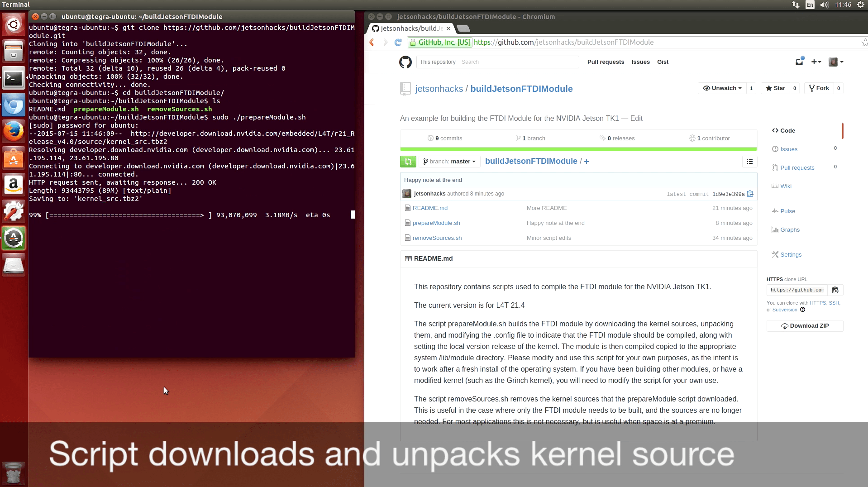Open the removable drive icon in launcher
This screenshot has width=868, height=487.
pyautogui.click(x=14, y=265)
